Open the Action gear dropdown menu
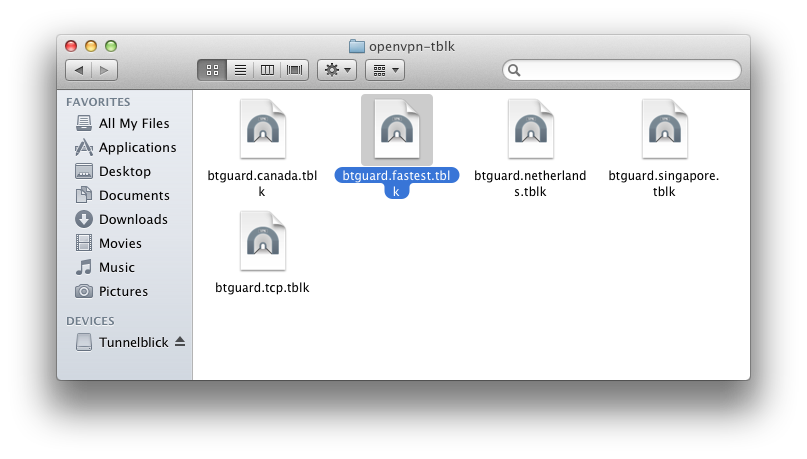Screen dimensions: 807x459 (x=337, y=70)
